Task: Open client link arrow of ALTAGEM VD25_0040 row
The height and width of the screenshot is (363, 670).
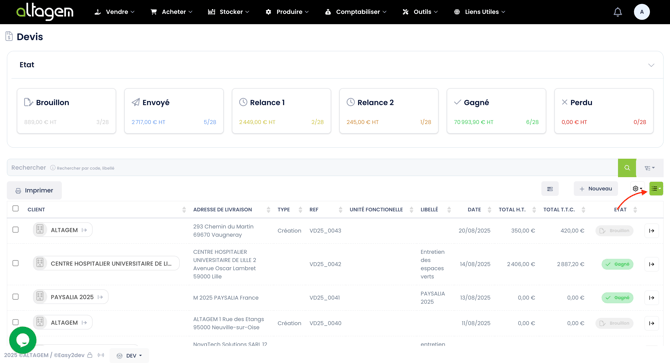Action: pos(84,322)
